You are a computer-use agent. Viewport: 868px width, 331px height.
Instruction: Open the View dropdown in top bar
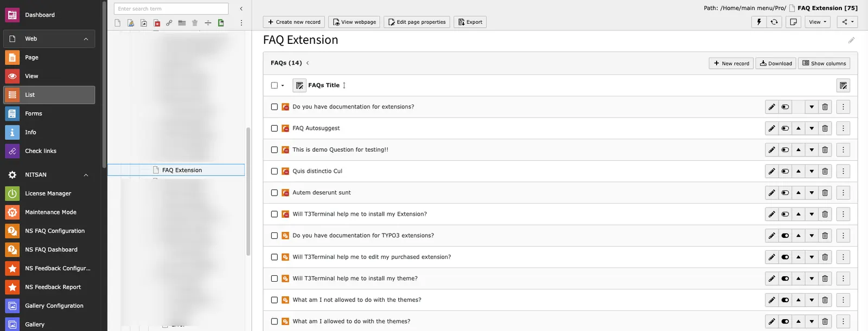click(x=818, y=22)
